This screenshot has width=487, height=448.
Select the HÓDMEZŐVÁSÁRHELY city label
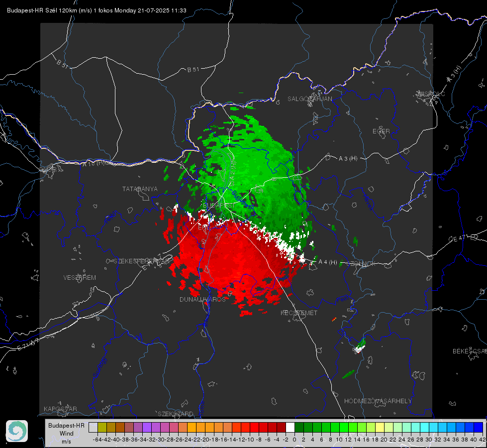(378, 401)
